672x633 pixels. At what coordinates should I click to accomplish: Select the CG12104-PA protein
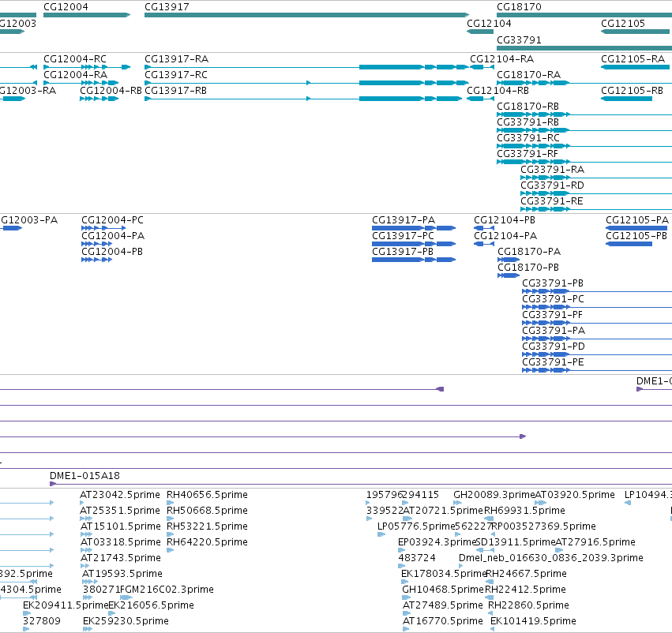click(x=505, y=235)
